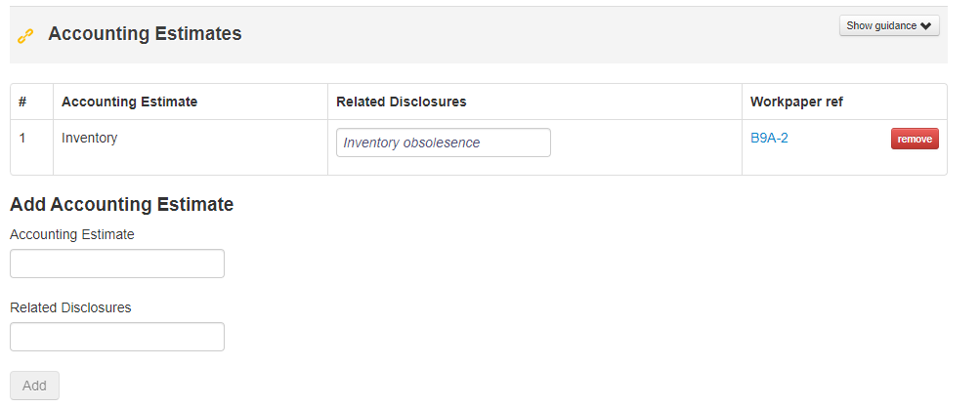980x407 pixels.
Task: Click the Show guidance button
Action: (x=889, y=25)
